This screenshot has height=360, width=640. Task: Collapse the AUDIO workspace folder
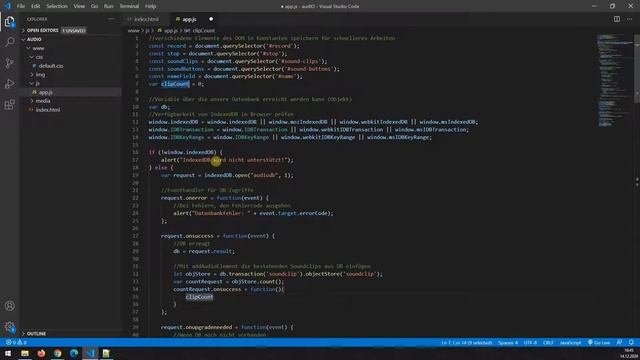point(34,40)
